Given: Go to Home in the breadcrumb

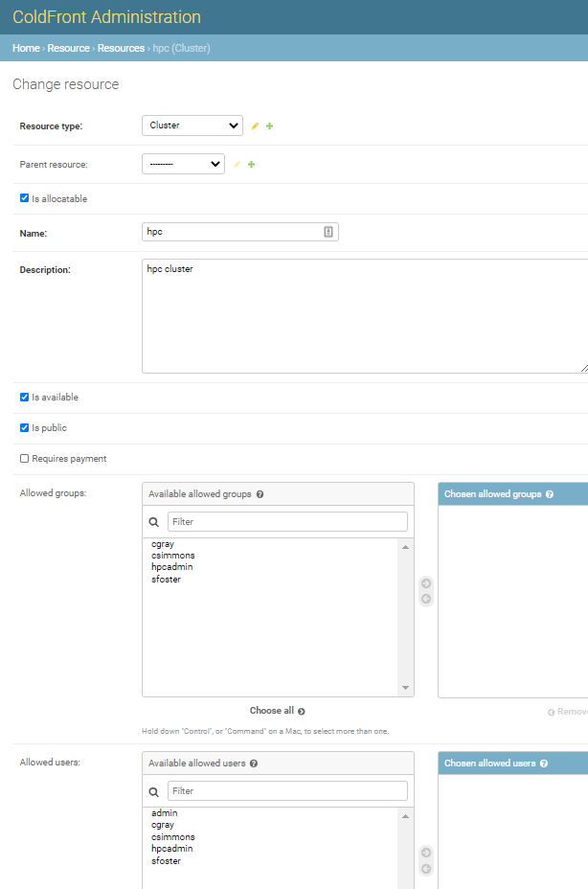Looking at the screenshot, I should (26, 48).
